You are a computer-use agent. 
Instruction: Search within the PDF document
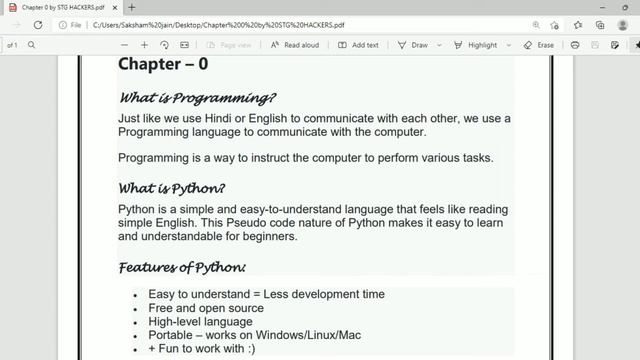(x=31, y=45)
